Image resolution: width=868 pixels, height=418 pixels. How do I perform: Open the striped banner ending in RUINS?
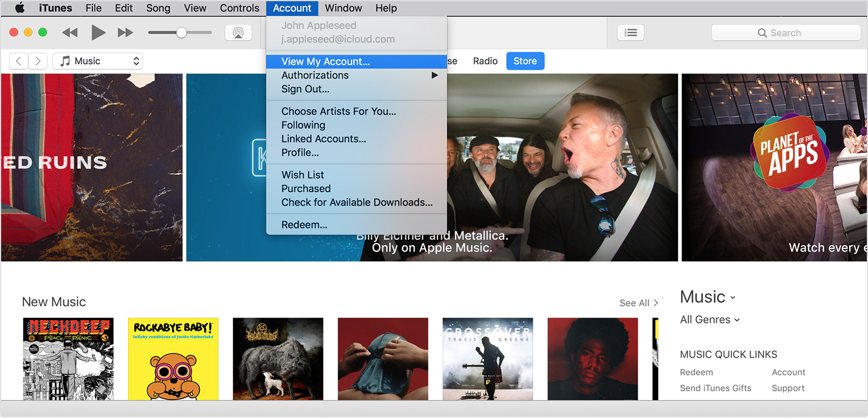click(x=92, y=167)
